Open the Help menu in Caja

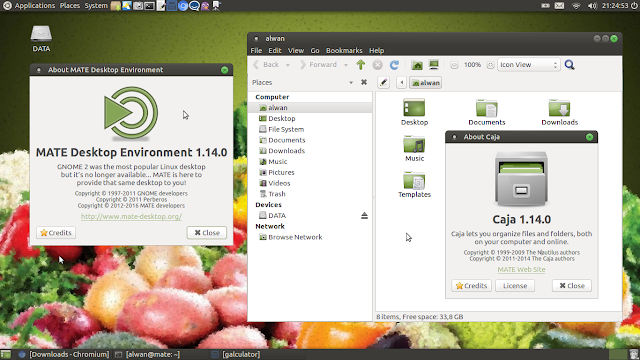tap(376, 51)
